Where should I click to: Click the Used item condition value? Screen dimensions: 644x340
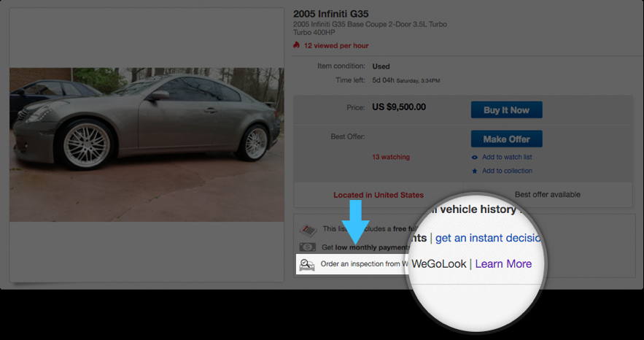click(381, 66)
